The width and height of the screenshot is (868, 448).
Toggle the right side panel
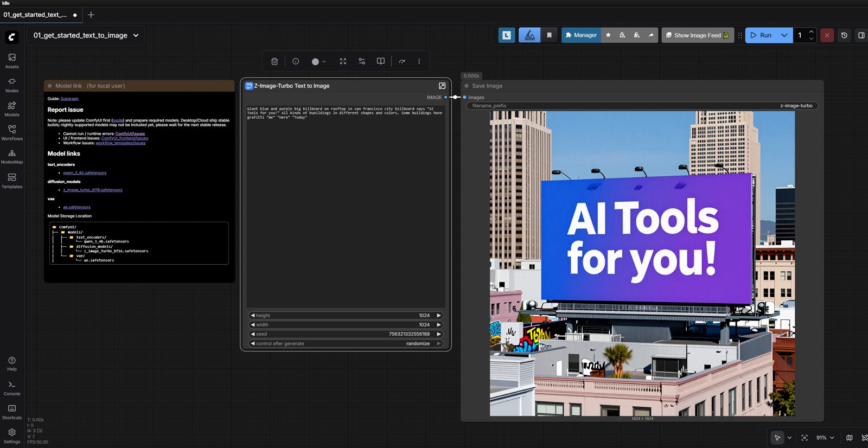(861, 35)
